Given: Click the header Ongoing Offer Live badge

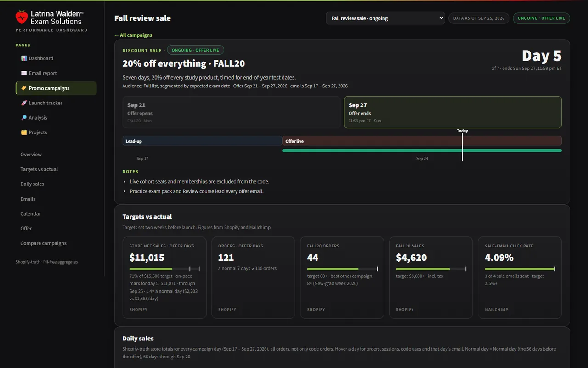Looking at the screenshot, I should click(x=541, y=18).
